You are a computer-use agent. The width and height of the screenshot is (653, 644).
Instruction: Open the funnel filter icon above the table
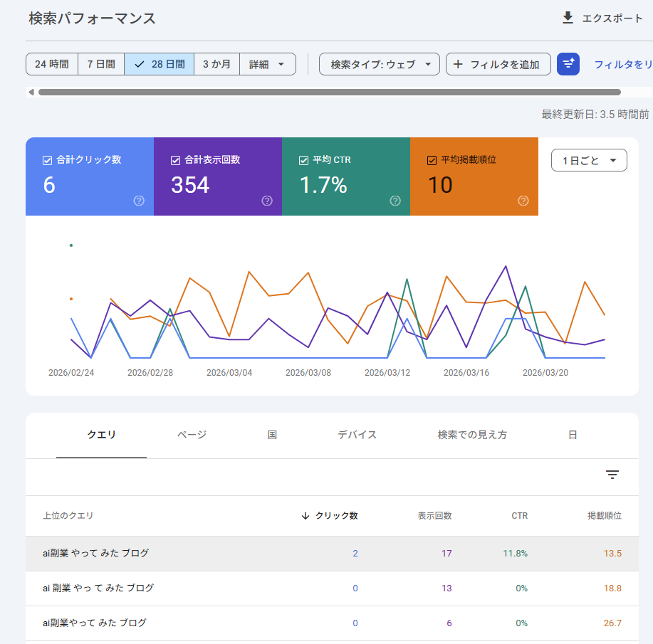[612, 474]
